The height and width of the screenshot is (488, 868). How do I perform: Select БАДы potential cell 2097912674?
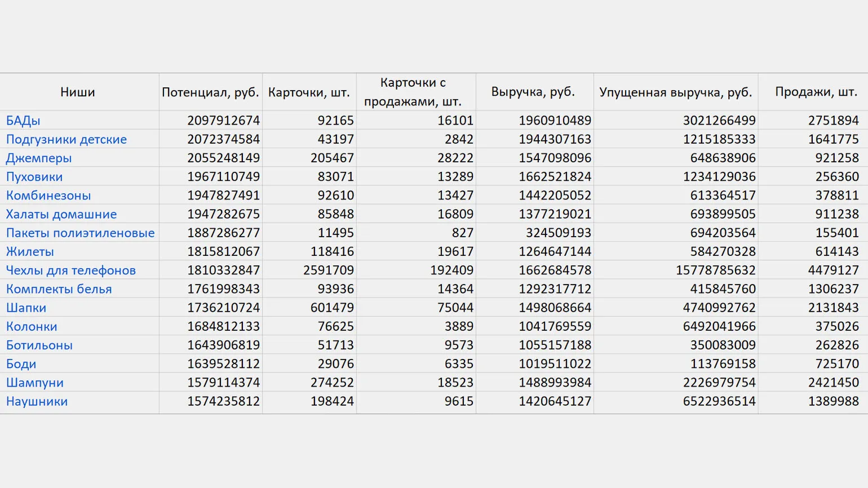[223, 121]
